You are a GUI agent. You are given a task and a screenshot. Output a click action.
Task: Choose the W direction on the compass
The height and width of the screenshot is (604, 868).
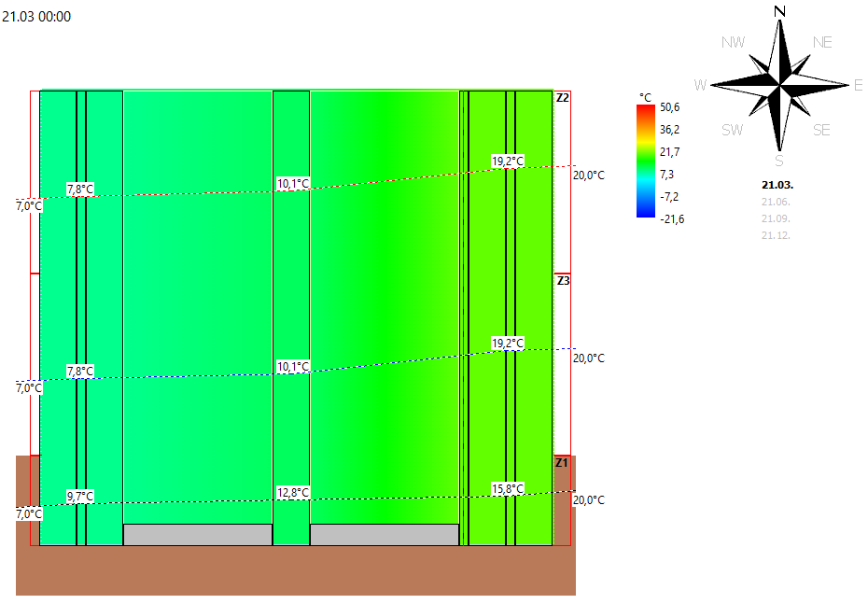coord(700,86)
